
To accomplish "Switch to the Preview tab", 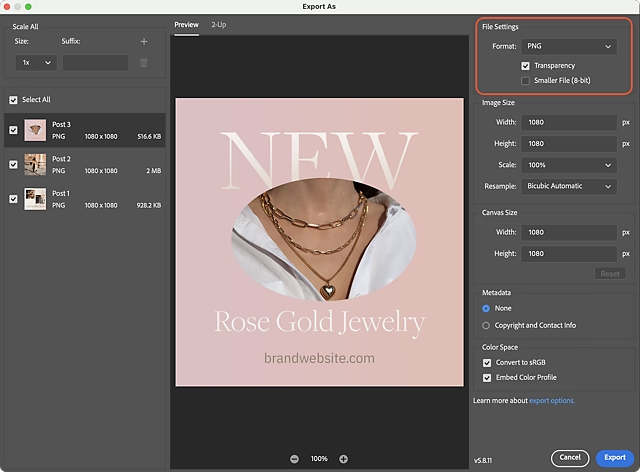I will click(187, 24).
